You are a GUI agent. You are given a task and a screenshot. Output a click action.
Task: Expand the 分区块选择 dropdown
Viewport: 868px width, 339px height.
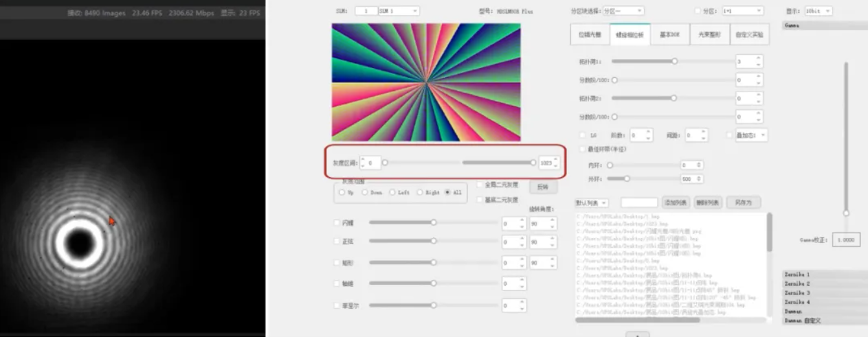click(622, 11)
